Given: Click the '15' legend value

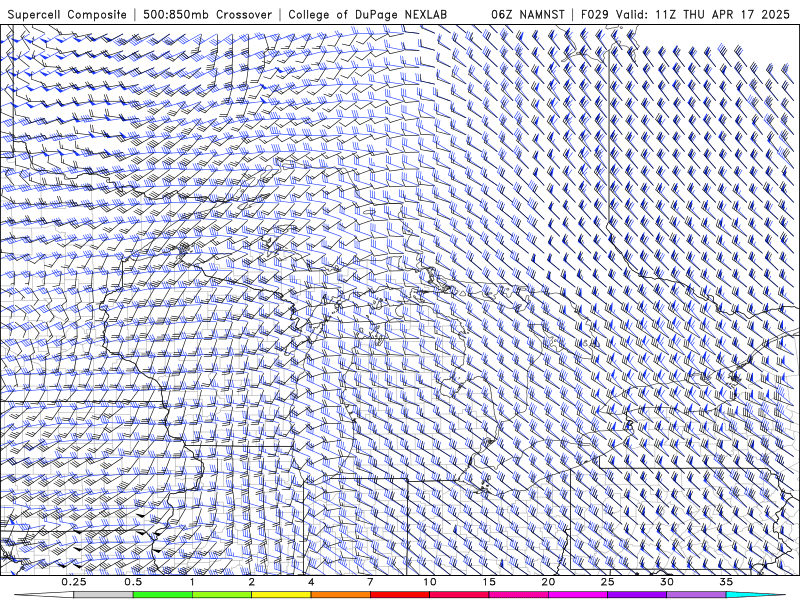Looking at the screenshot, I should (x=489, y=582).
